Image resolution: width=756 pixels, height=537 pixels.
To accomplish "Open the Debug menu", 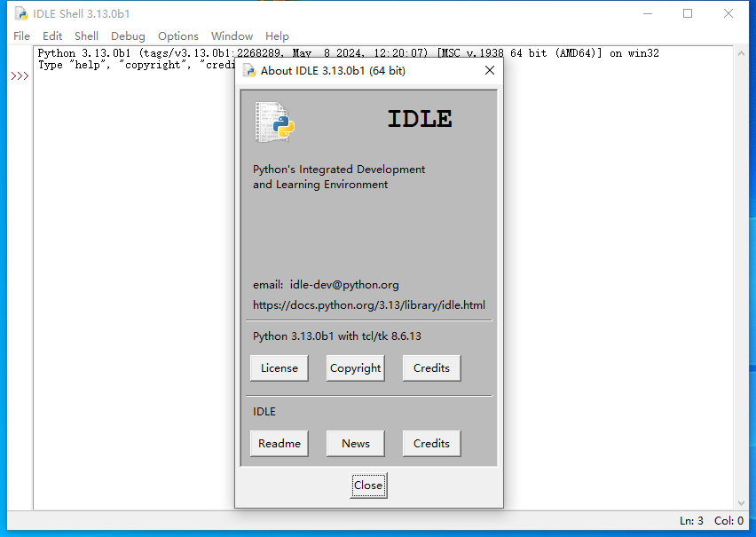I will (128, 36).
